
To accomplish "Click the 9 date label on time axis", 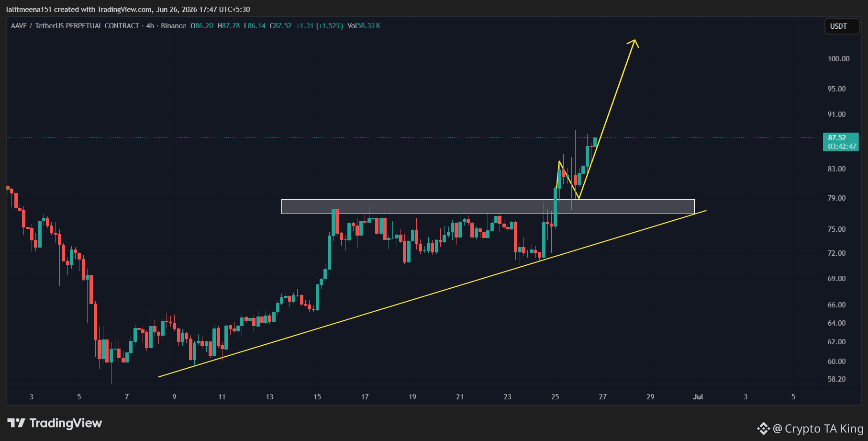I will (174, 397).
